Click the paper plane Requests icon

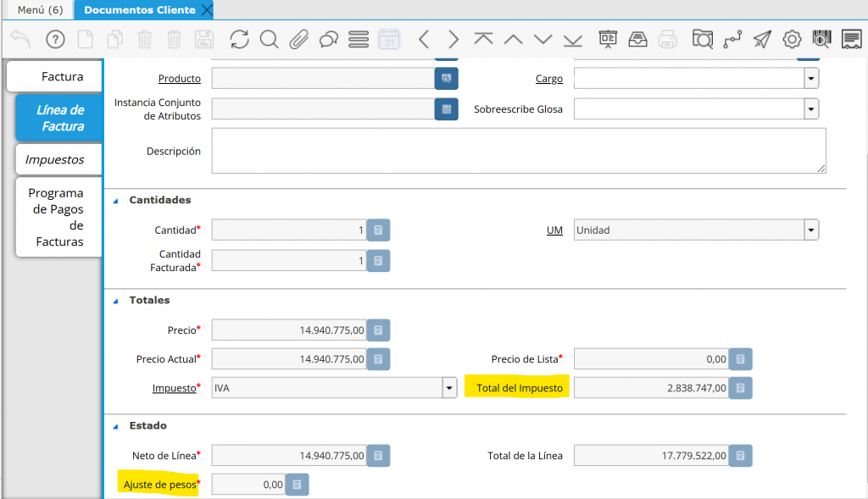coord(762,39)
